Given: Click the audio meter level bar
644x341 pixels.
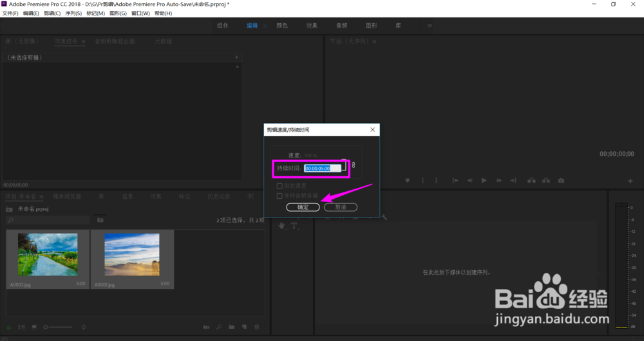Looking at the screenshot, I should pyautogui.click(x=621, y=266).
